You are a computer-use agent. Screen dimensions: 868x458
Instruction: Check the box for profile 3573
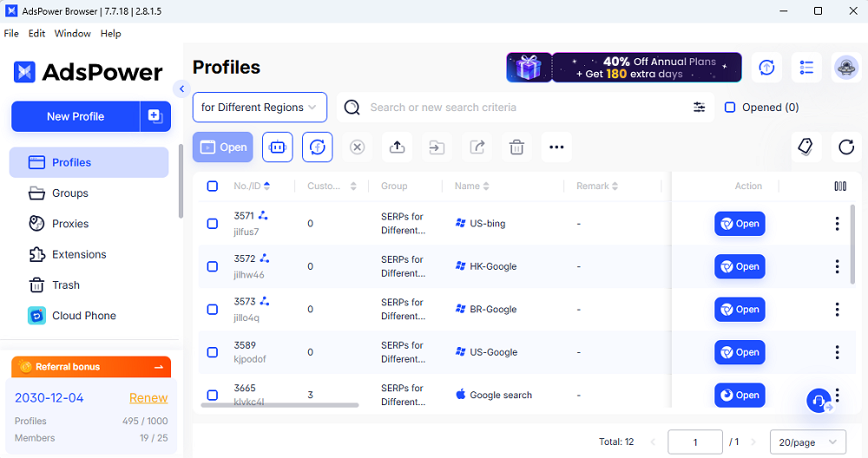(x=213, y=309)
